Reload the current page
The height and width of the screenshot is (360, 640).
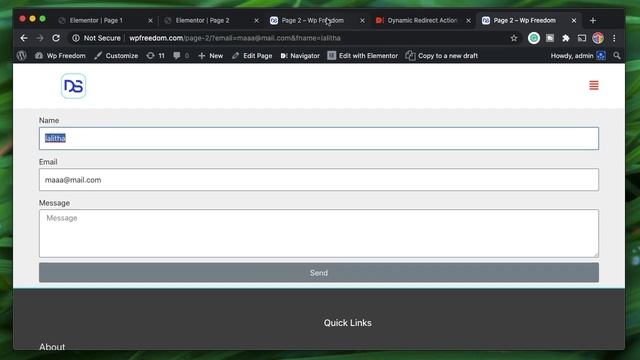pos(56,38)
